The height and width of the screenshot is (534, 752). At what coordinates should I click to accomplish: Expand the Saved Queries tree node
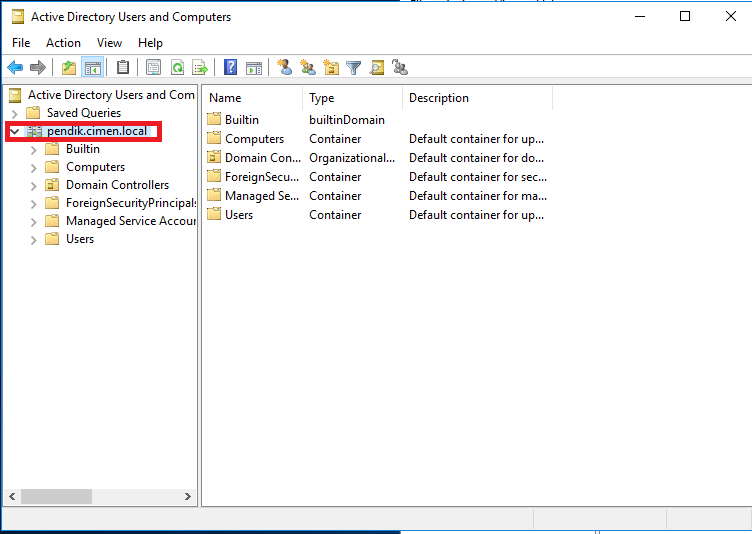tap(14, 114)
